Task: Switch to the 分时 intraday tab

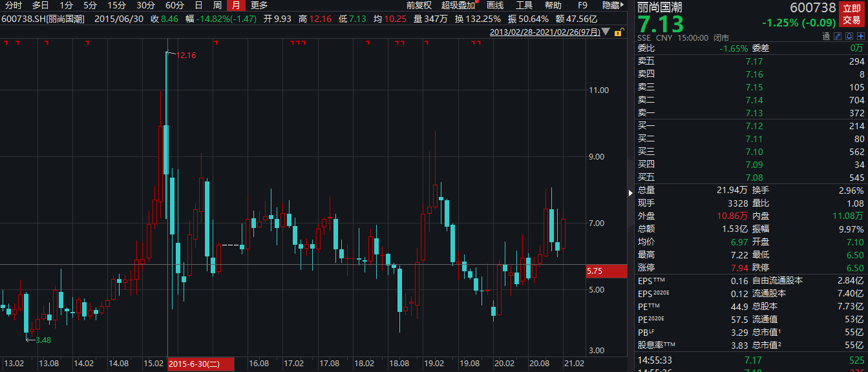Action: [x=14, y=5]
